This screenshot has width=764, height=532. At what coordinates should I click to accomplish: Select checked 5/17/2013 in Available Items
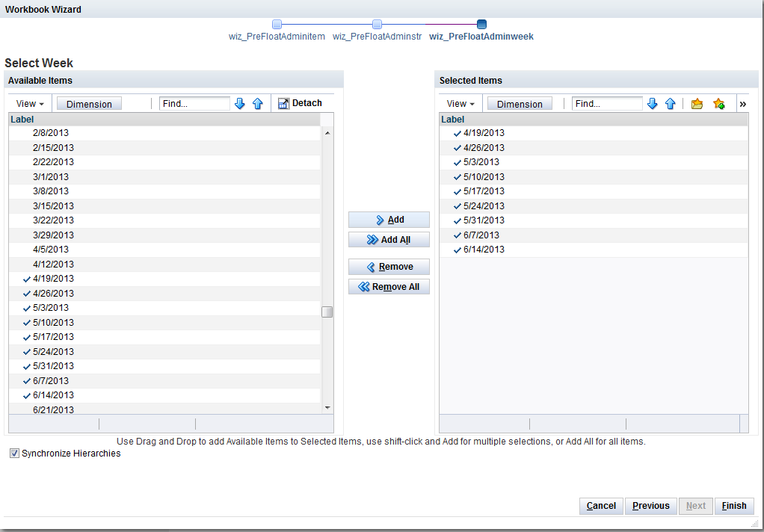(164, 337)
